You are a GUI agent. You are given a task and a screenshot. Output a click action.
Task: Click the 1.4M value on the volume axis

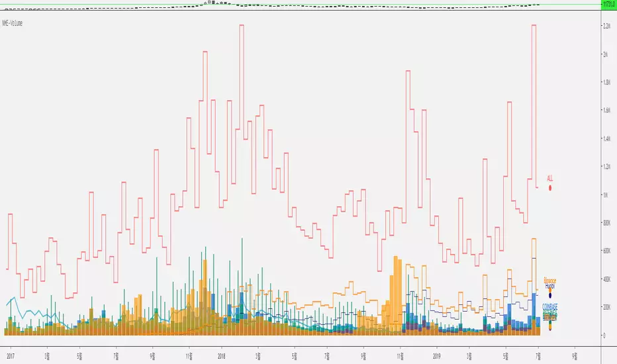click(606, 138)
